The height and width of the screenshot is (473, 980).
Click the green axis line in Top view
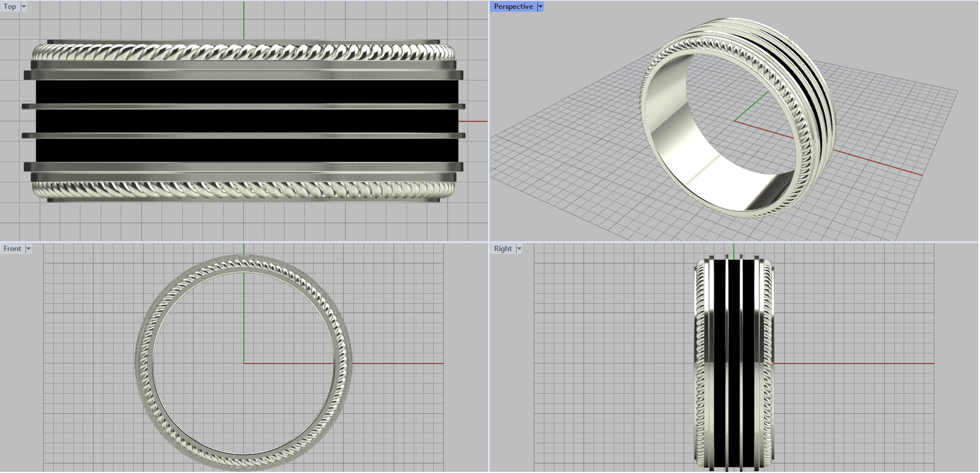244,18
